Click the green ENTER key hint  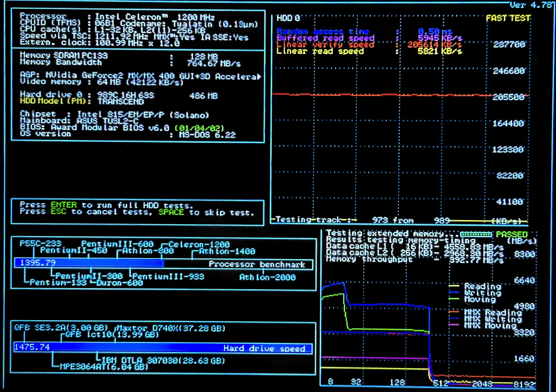64,205
